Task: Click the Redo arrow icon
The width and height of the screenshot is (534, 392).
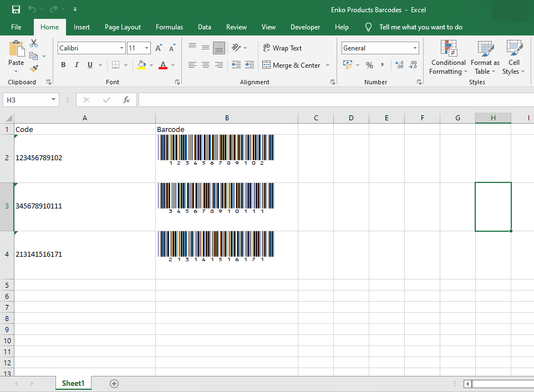Action: click(53, 9)
